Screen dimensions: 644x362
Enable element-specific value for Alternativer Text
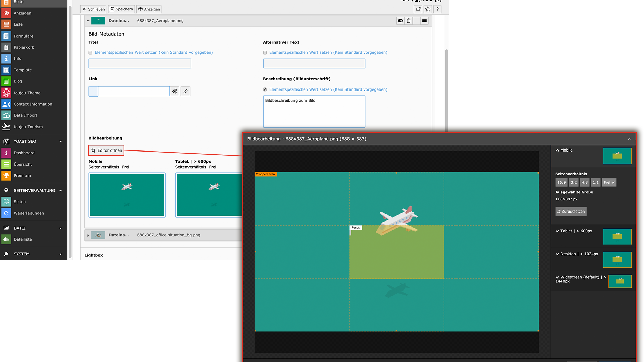tap(265, 53)
